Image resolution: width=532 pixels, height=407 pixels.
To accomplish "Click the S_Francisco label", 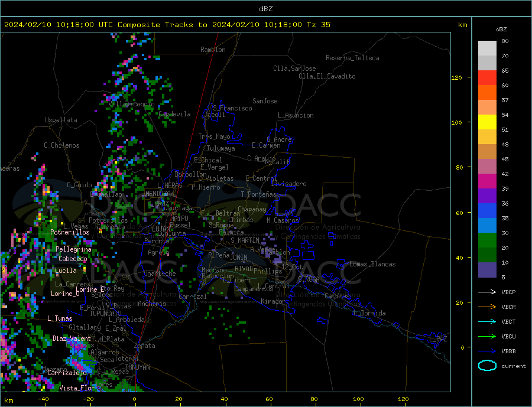I will pos(232,108).
